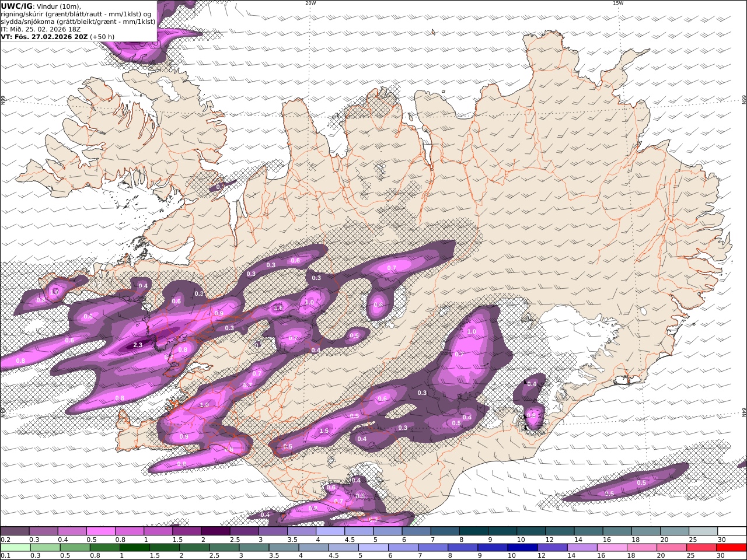Select the white swatch ending the snow legend
The width and height of the screenshot is (747, 560).
[732, 531]
